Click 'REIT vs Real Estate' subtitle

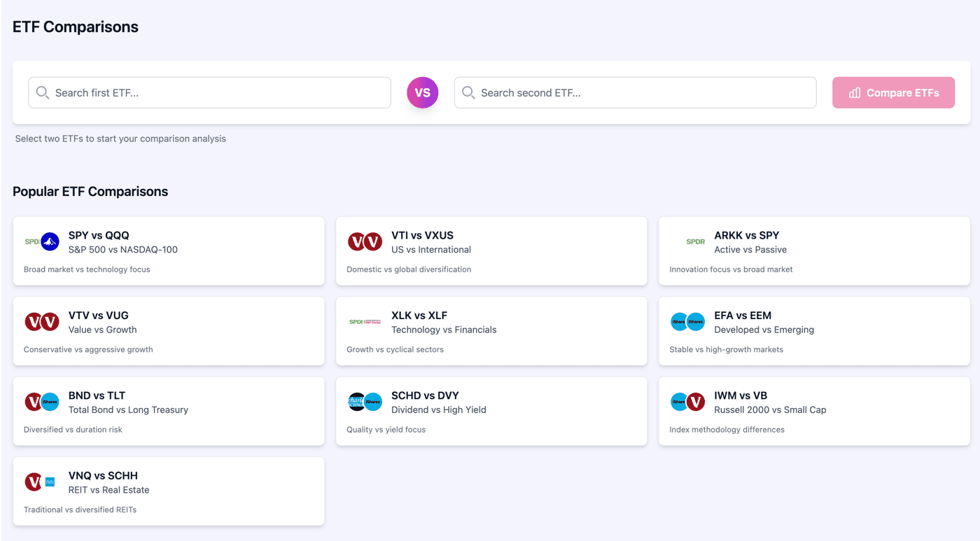(109, 490)
